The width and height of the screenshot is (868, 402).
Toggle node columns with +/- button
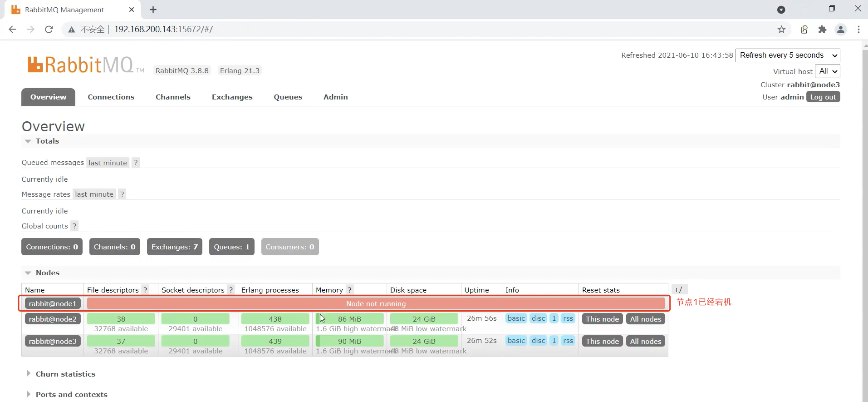(680, 290)
